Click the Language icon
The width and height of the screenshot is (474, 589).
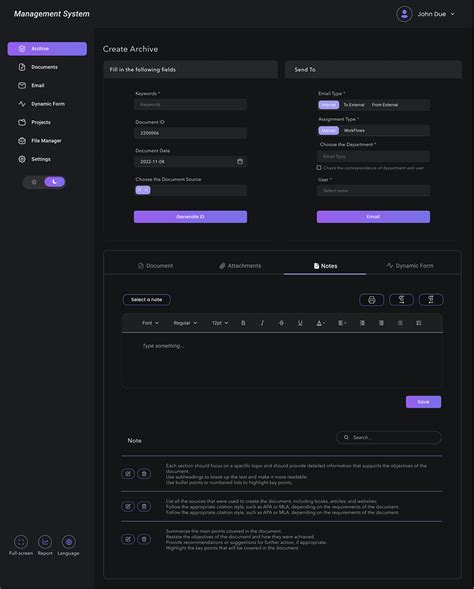(69, 542)
